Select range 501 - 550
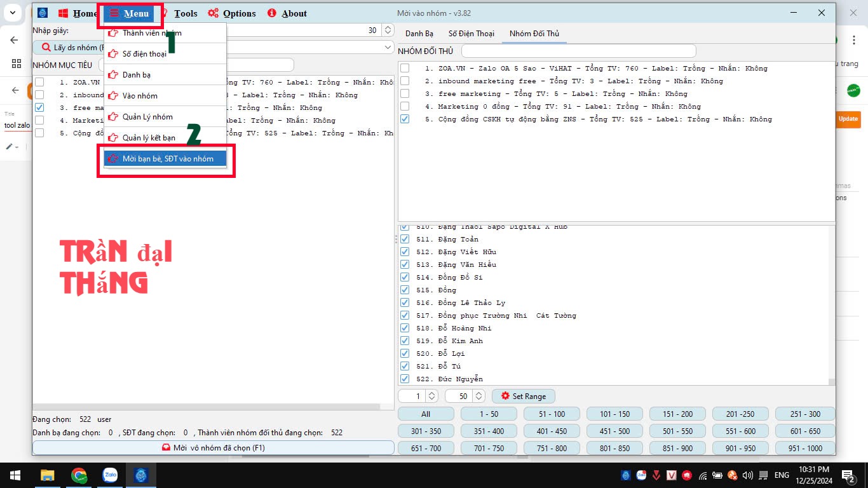Image resolution: width=868 pixels, height=488 pixels. (x=677, y=431)
